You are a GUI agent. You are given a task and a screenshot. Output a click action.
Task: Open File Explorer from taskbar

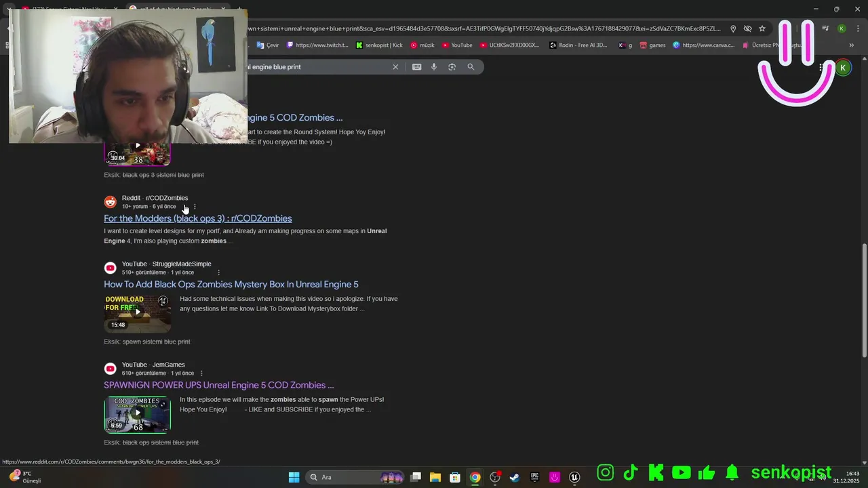click(435, 477)
